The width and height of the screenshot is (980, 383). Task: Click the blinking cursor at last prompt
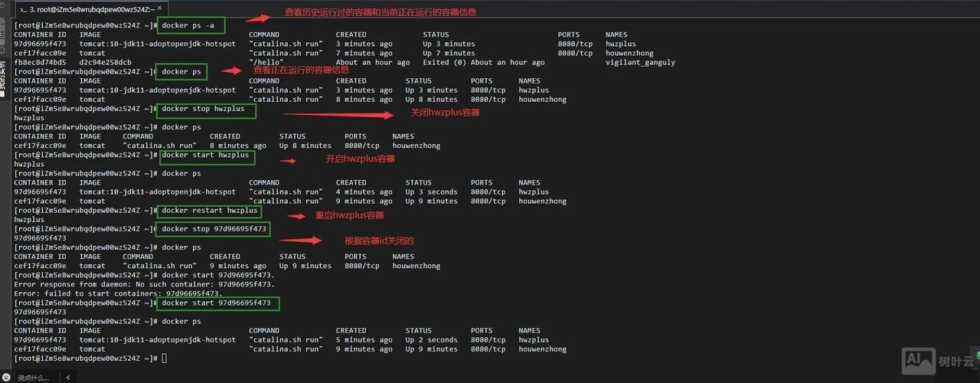(x=164, y=358)
